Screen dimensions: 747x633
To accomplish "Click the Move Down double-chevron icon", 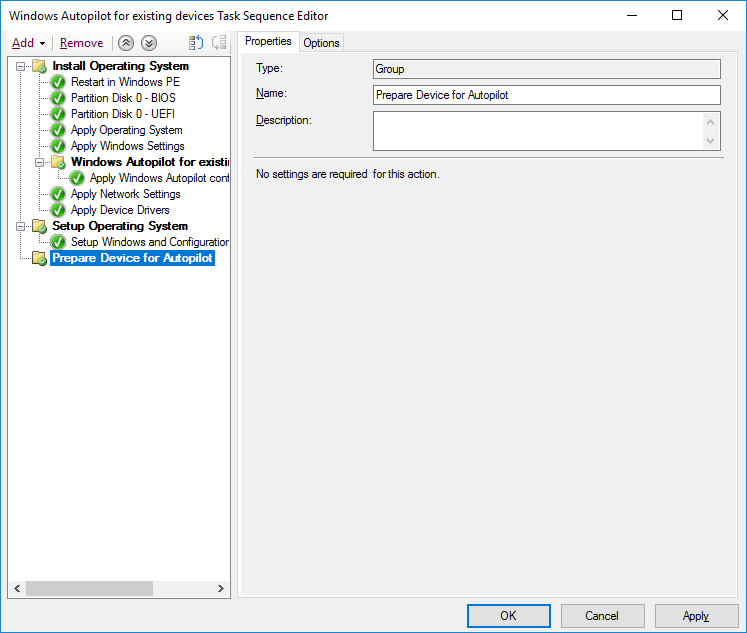I will pos(149,43).
